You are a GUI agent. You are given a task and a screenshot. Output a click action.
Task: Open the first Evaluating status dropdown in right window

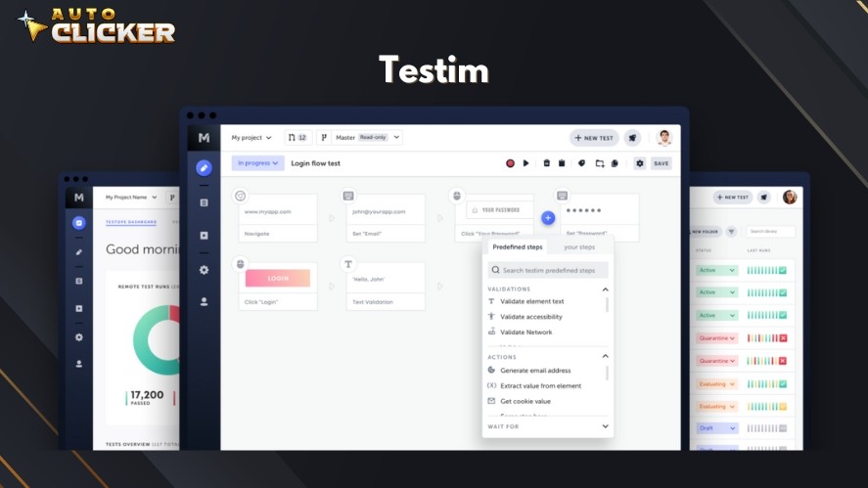(x=717, y=384)
